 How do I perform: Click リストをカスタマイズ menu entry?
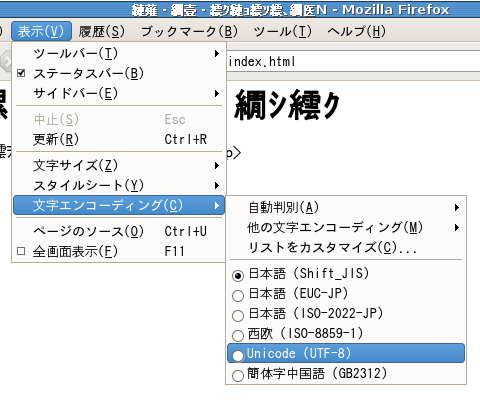346,248
